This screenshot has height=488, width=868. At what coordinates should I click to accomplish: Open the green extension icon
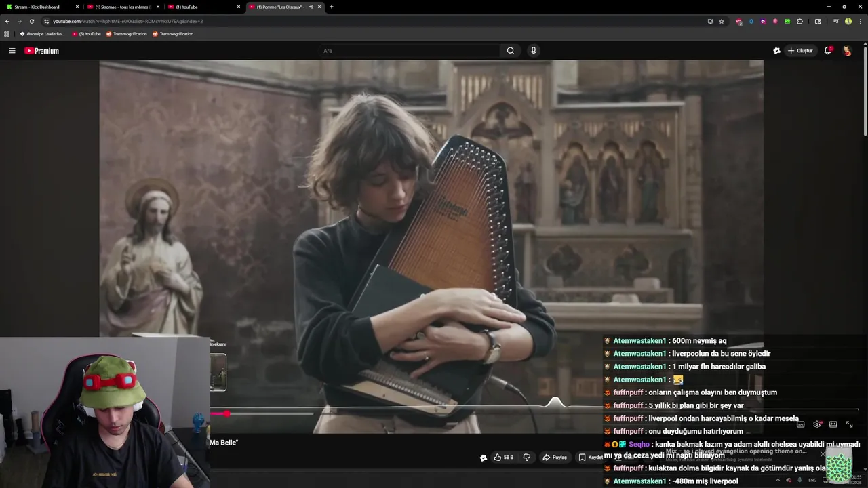(787, 21)
